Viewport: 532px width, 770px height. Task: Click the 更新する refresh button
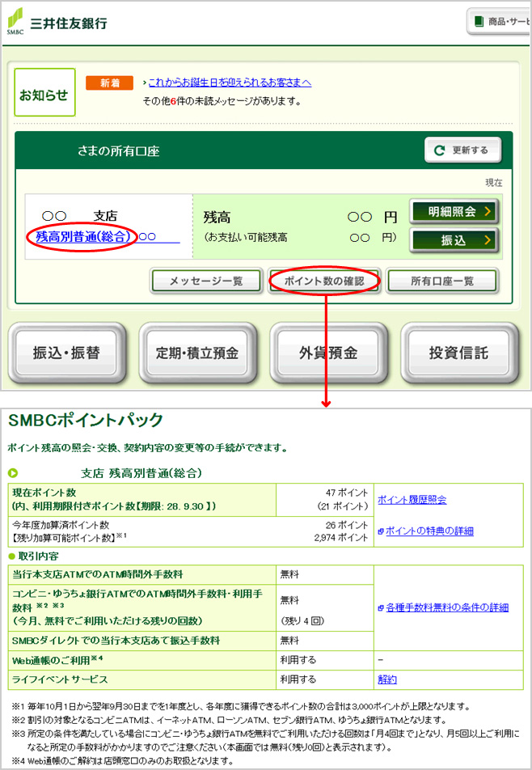pyautogui.click(x=462, y=150)
